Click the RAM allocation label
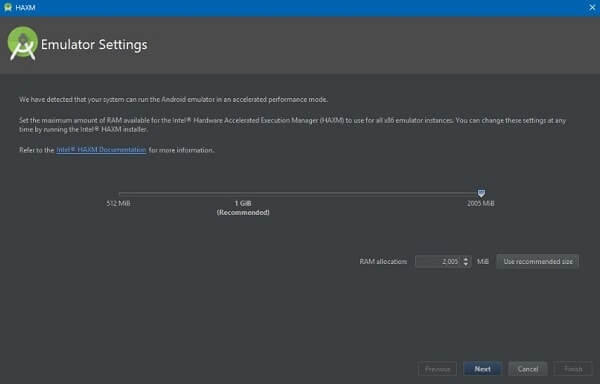Screen dimensions: 600x384 click(x=383, y=262)
